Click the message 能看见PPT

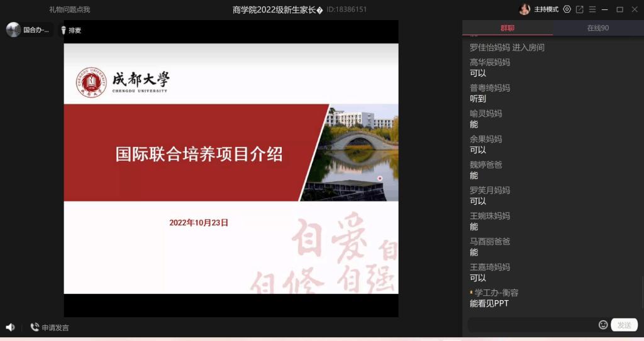pyautogui.click(x=489, y=303)
